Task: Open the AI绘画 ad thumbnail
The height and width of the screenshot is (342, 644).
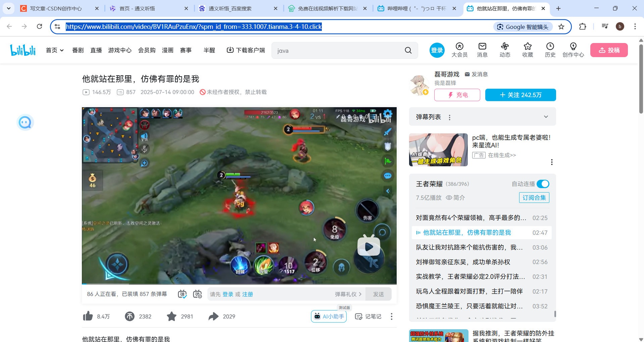Action: point(438,150)
